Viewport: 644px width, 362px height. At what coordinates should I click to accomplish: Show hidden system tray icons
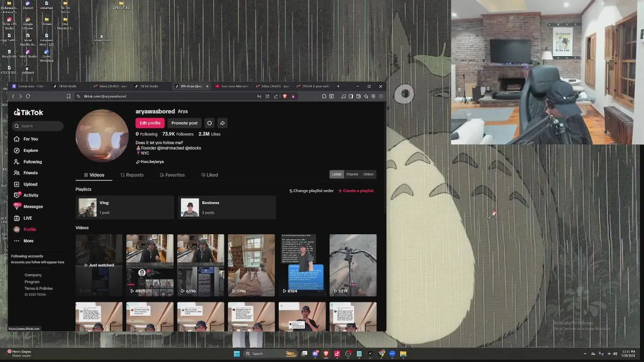pyautogui.click(x=585, y=353)
